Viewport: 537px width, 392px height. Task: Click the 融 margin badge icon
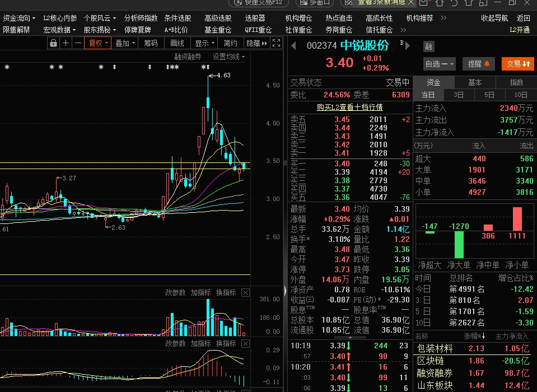[429, 46]
